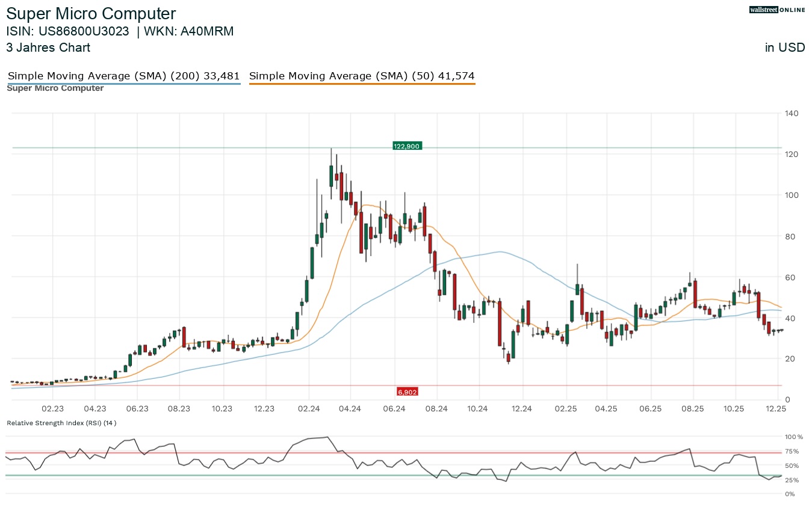Click the blue underline beneath the SMA (200) legend
This screenshot has height=510, width=812.
pyautogui.click(x=123, y=84)
